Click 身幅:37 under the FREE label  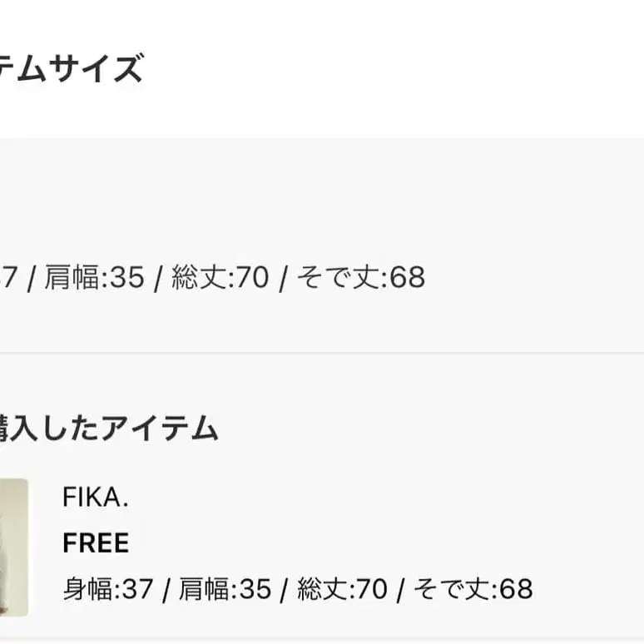click(108, 589)
